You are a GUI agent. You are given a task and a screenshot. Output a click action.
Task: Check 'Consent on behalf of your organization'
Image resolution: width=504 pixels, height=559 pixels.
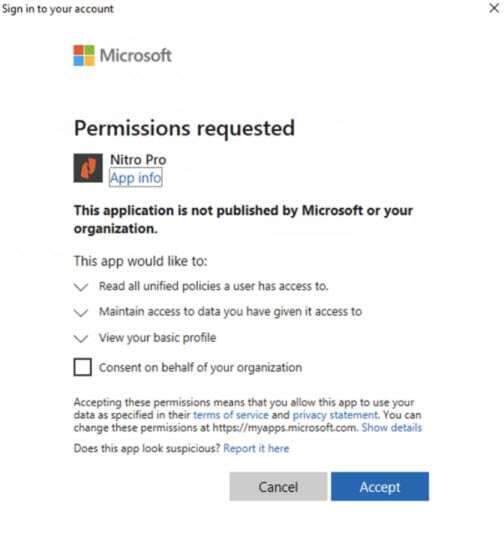click(83, 367)
